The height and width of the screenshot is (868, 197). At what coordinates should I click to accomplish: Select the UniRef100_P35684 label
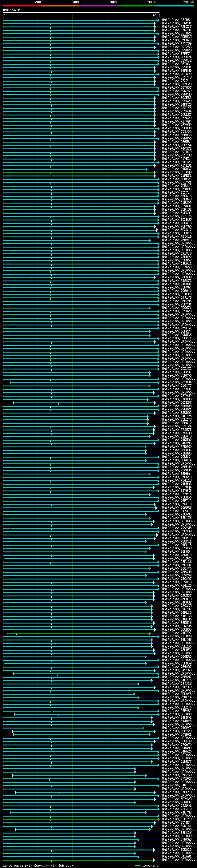[x=177, y=111]
